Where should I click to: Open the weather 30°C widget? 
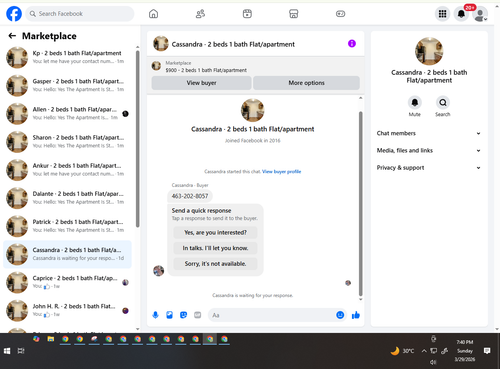pyautogui.click(x=402, y=351)
